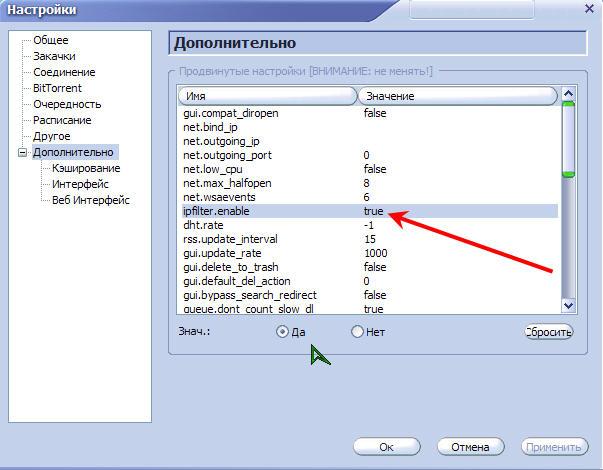Select Очередность in the settings tree
The height and width of the screenshot is (470, 603).
tap(67, 104)
